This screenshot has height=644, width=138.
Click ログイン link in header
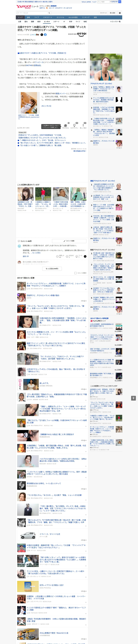pos(42,8)
